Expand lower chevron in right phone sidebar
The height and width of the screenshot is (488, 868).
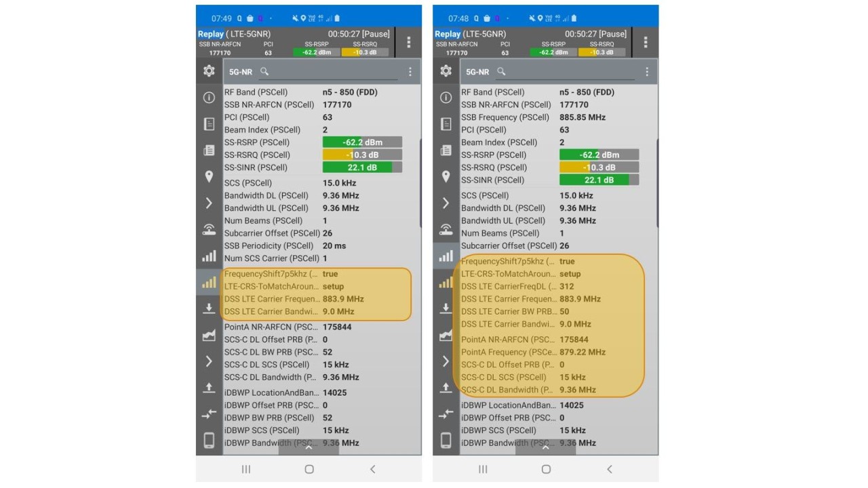[x=446, y=361]
